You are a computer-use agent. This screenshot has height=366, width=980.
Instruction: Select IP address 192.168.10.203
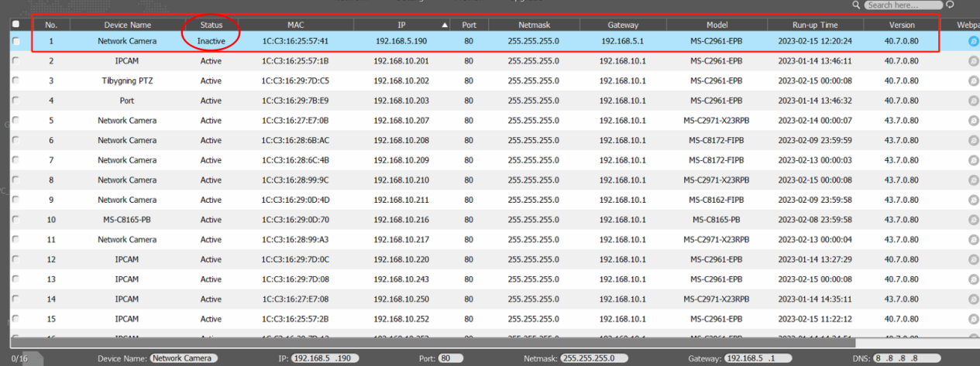(x=401, y=101)
